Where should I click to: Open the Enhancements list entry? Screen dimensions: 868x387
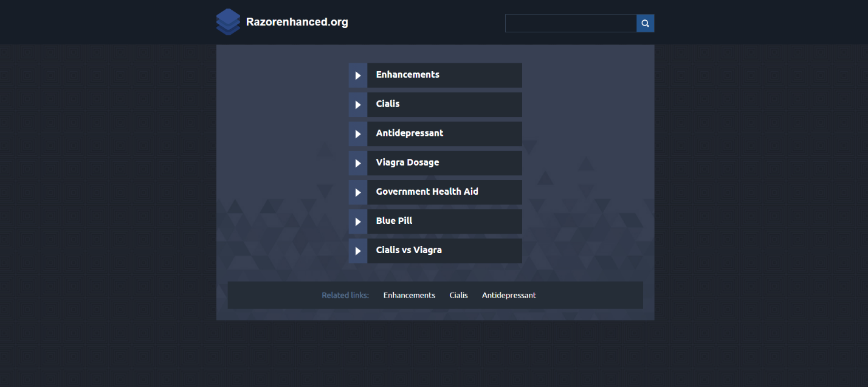407,75
